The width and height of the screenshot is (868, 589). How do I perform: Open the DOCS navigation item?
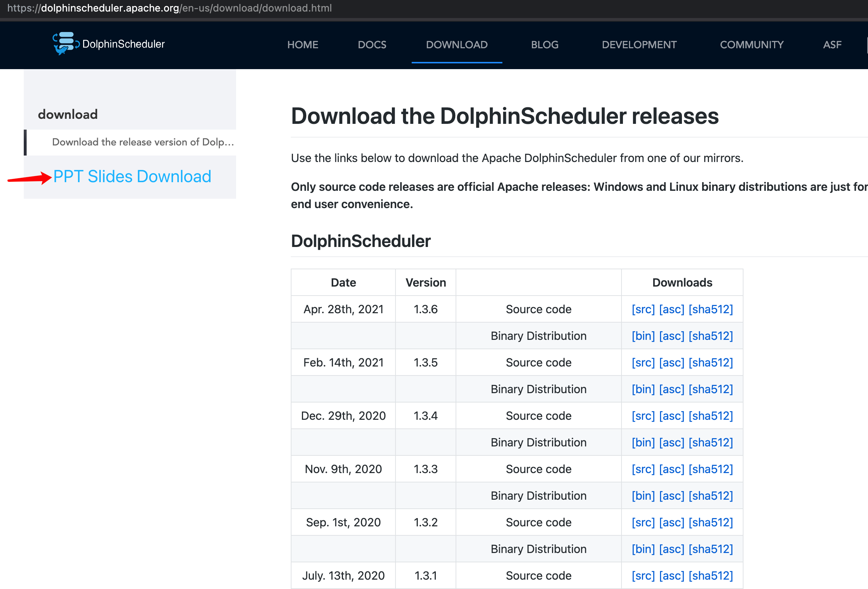click(372, 45)
